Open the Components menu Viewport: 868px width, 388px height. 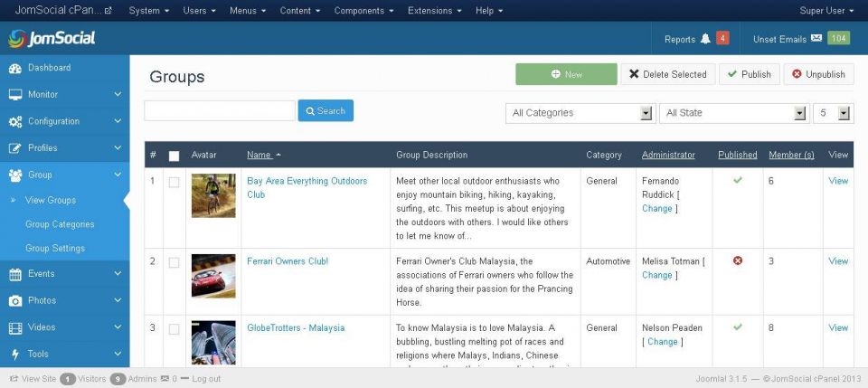coord(363,11)
